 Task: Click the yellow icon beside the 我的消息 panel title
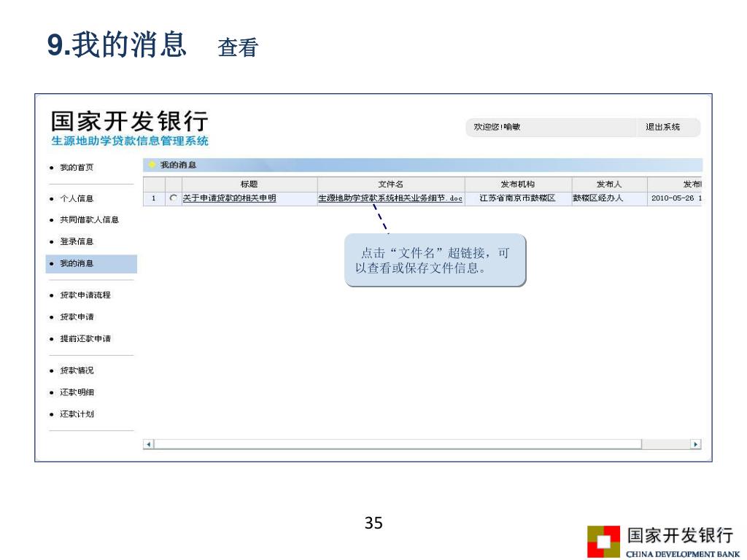(152, 165)
